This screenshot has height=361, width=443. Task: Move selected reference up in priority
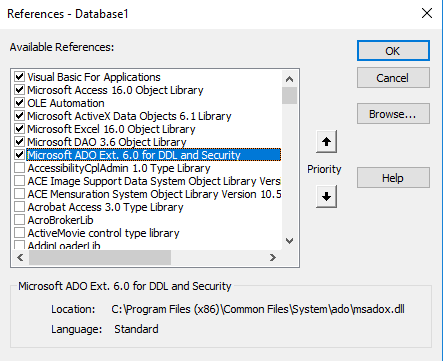(326, 142)
